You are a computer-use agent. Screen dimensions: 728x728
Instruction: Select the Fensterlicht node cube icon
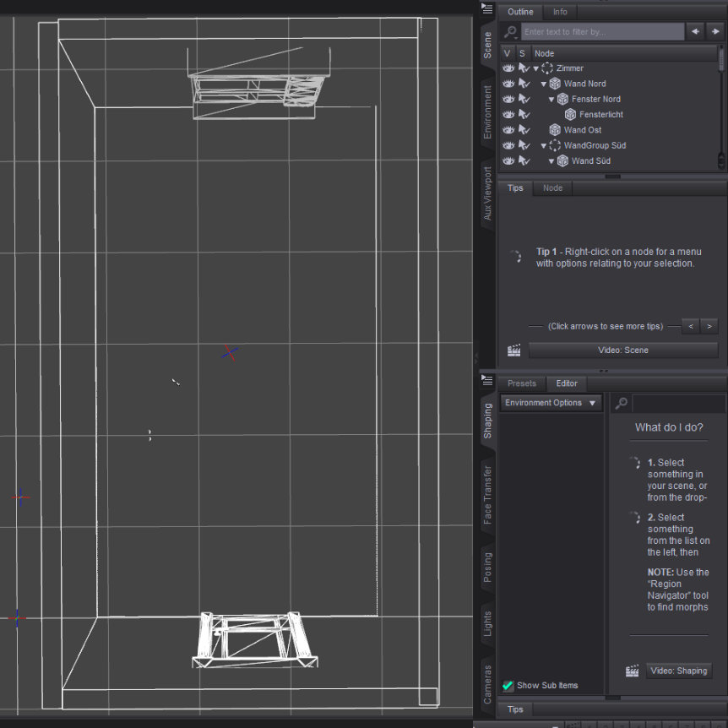(570, 114)
